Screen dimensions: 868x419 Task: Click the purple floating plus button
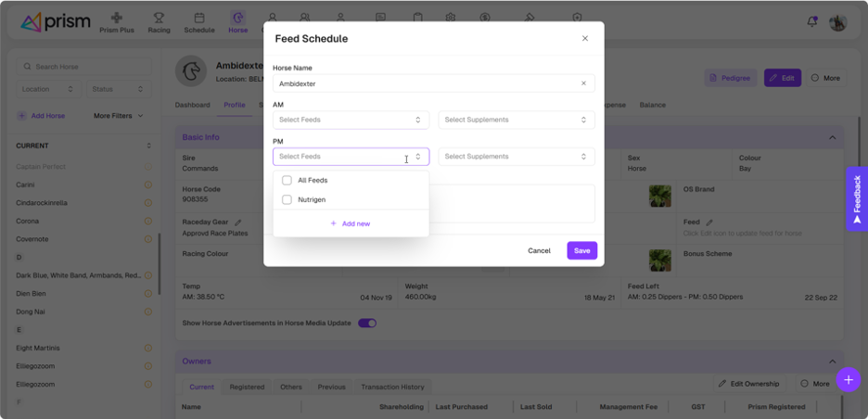(x=849, y=380)
